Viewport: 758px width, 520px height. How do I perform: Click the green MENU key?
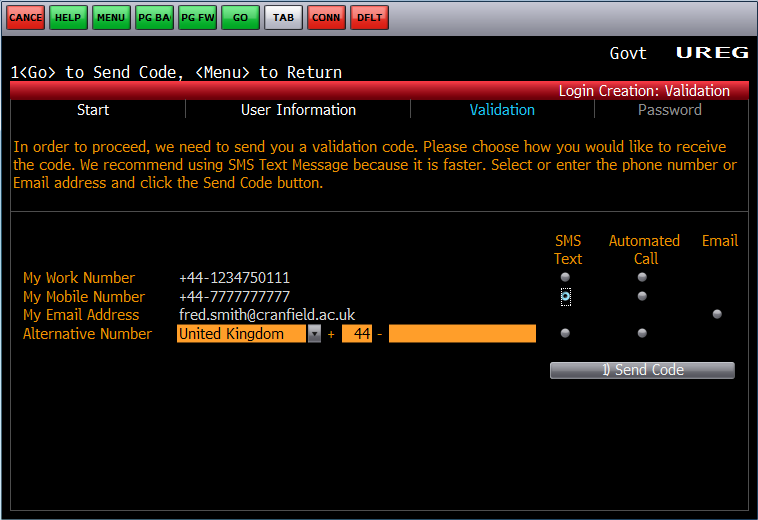[111, 18]
